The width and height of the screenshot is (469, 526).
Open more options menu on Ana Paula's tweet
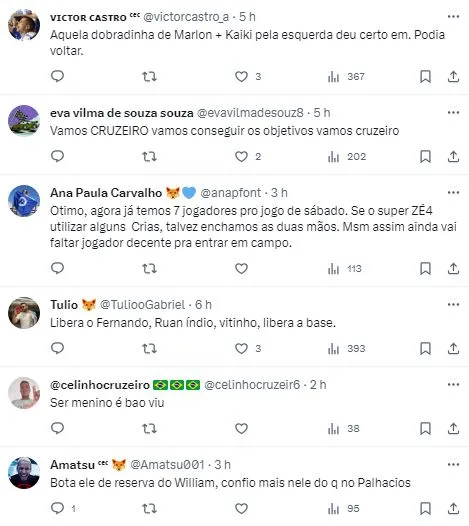[453, 193]
